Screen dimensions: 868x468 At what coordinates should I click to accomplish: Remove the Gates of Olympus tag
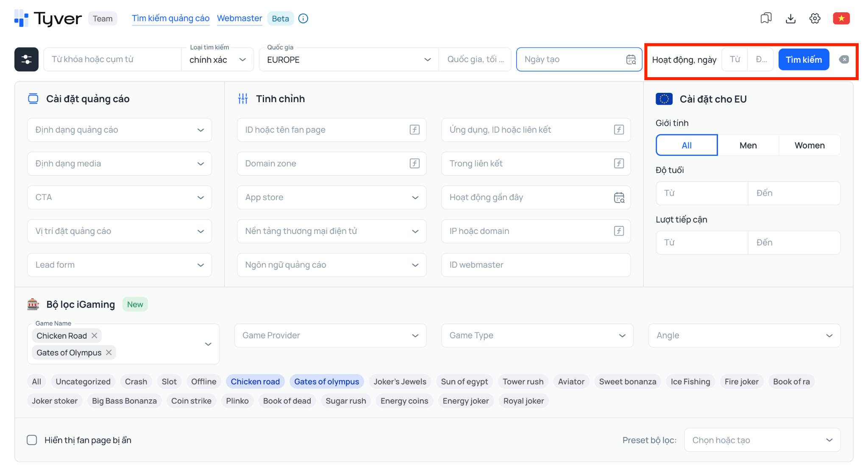pyautogui.click(x=108, y=352)
